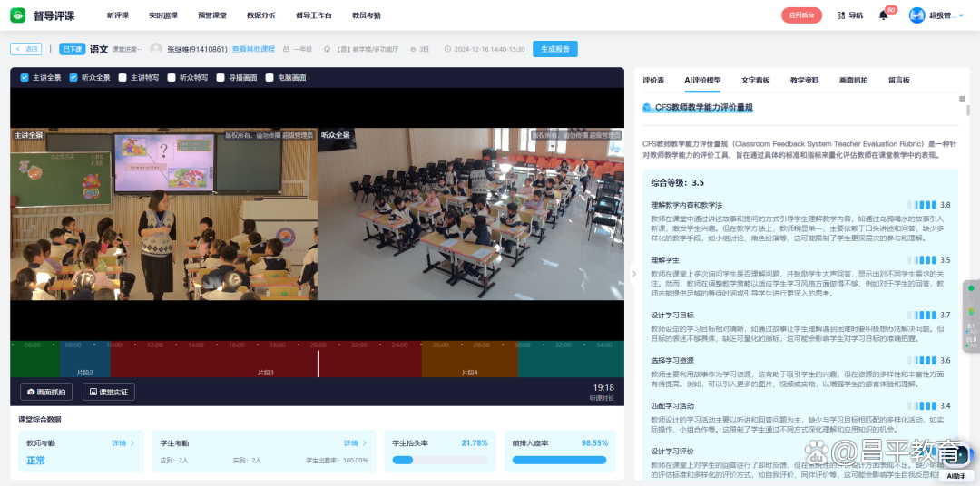The image size is (980, 486).
Task: Click the 超级管理员 user avatar
Action: pos(916,15)
